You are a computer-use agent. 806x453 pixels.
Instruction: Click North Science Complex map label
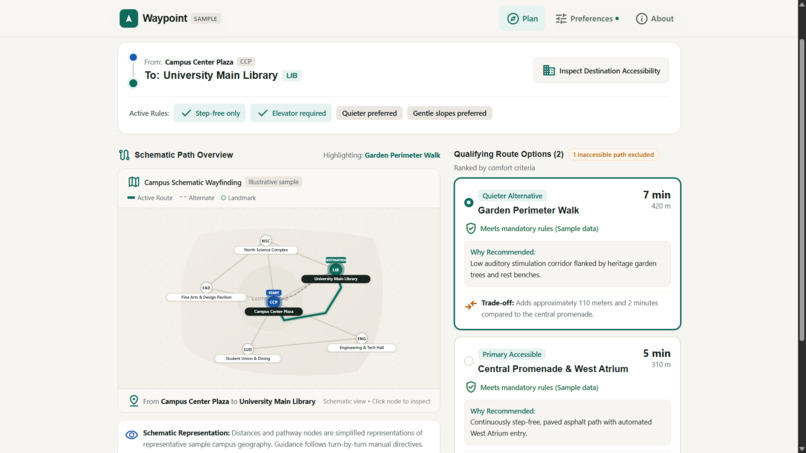(x=266, y=250)
